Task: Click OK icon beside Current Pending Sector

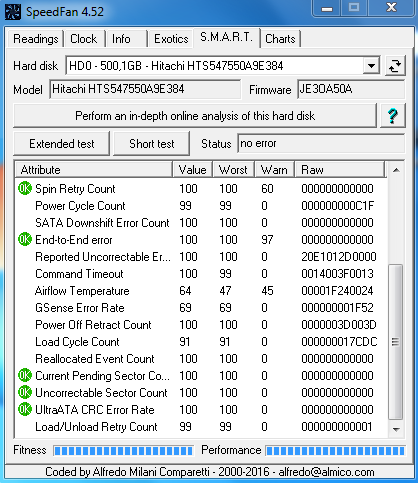Action: tap(25, 376)
